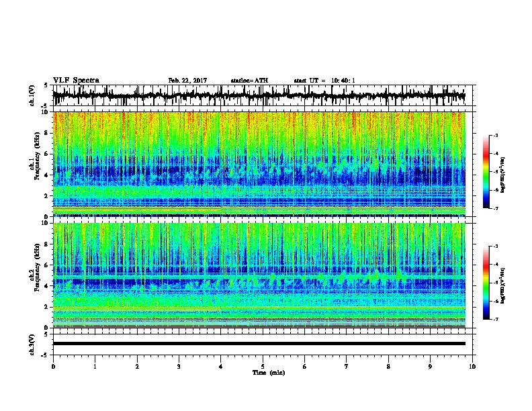Click the -7 label on ch.2 color bar
The width and height of the screenshot is (532, 411).
tap(495, 320)
